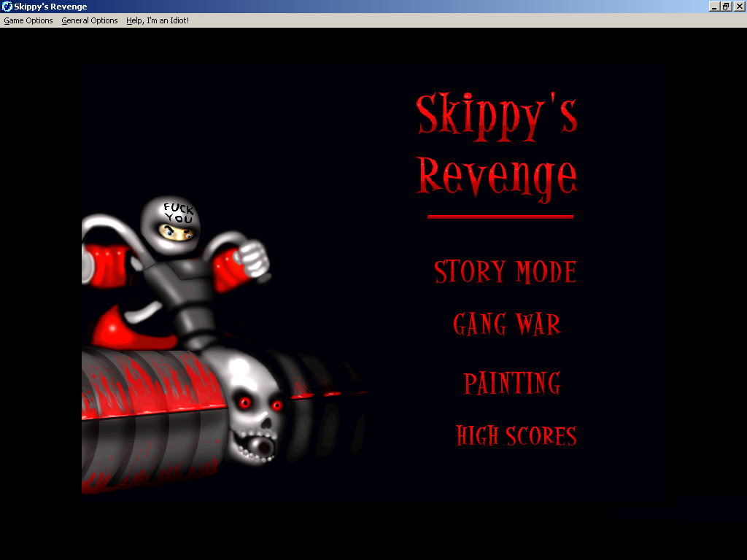The image size is (747, 560).
Task: Minimize the Skippy's Revenge window
Action: pos(714,7)
